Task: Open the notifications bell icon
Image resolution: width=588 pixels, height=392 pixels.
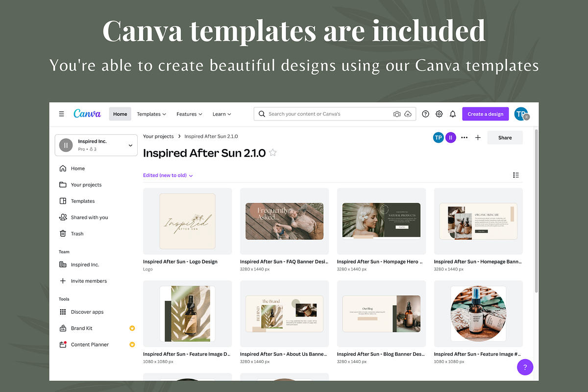Action: [453, 114]
